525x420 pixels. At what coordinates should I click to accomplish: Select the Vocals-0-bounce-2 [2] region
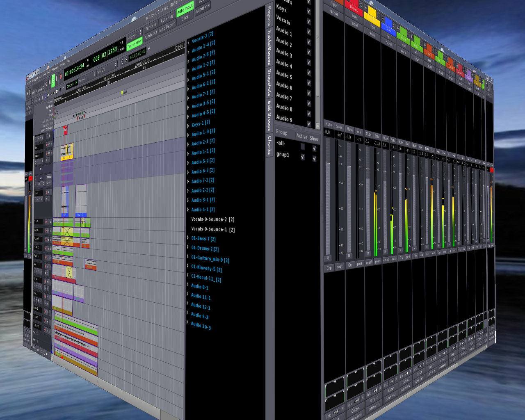point(213,219)
